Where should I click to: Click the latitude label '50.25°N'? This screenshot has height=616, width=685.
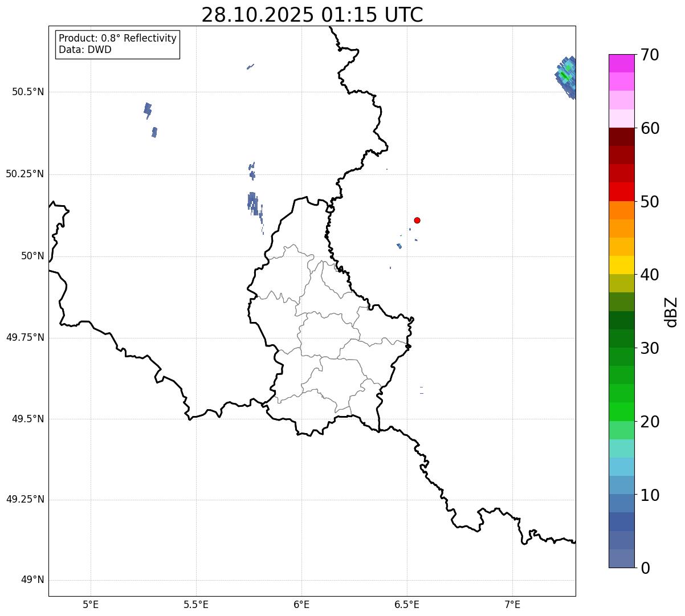(x=25, y=174)
